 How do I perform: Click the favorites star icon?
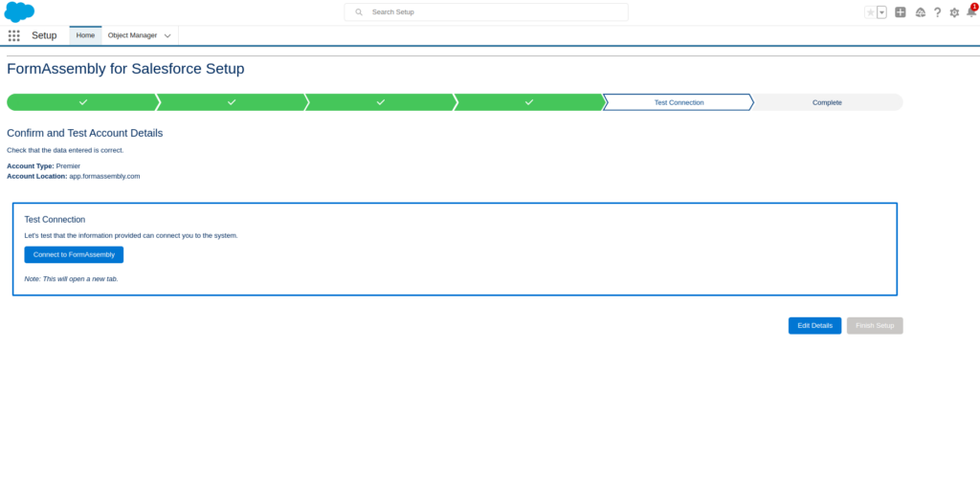(x=870, y=12)
